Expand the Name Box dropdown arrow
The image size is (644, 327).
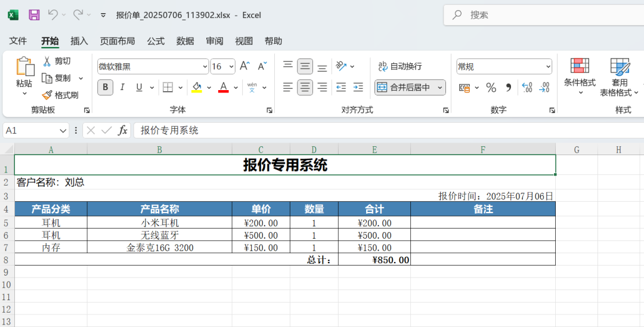click(x=63, y=130)
